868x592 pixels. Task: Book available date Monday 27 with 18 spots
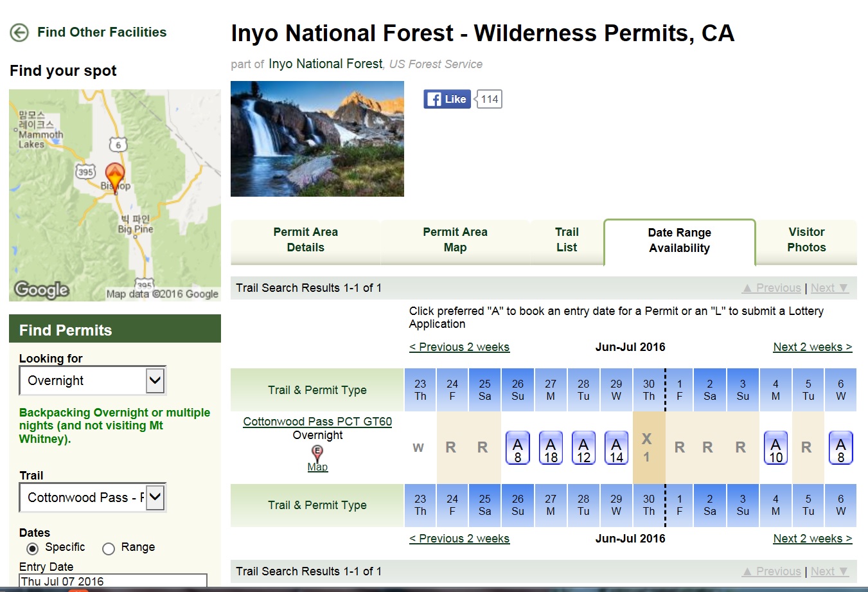(x=551, y=448)
